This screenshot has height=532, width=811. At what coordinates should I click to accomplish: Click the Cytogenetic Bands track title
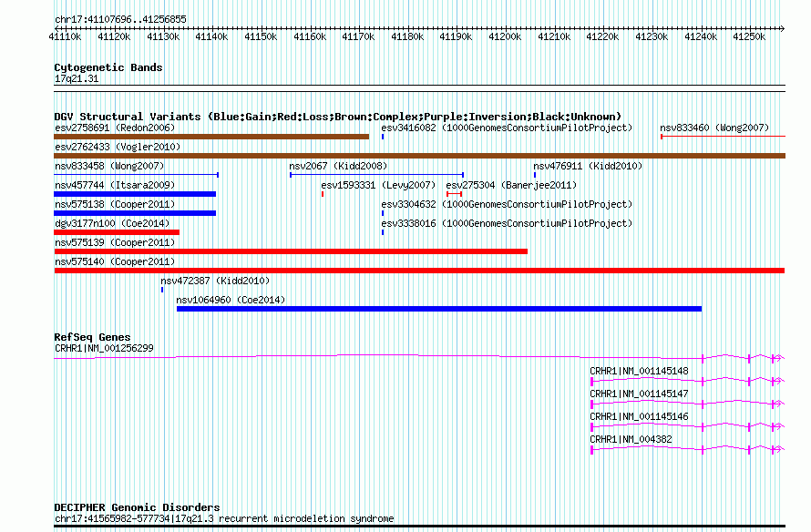pos(108,67)
